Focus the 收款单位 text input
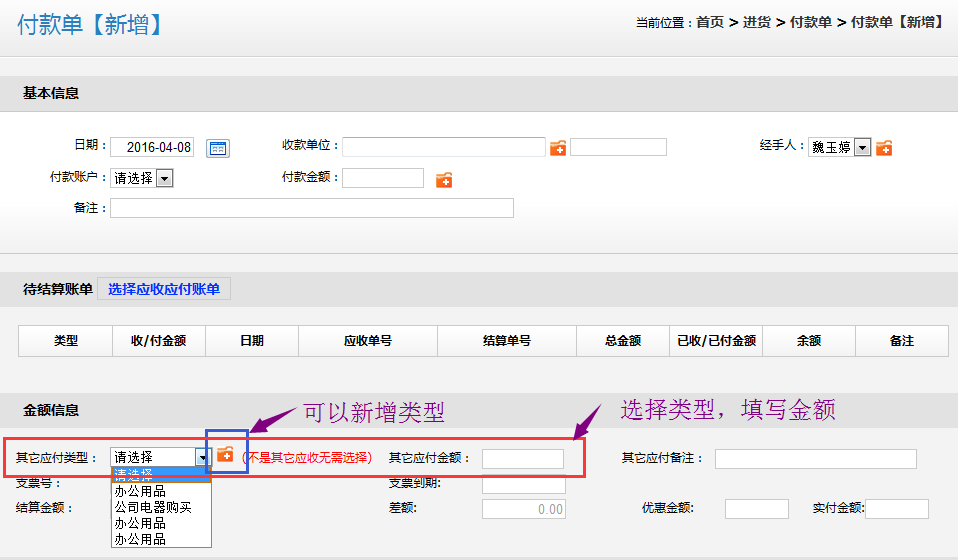This screenshot has height=560, width=958. pos(443,147)
